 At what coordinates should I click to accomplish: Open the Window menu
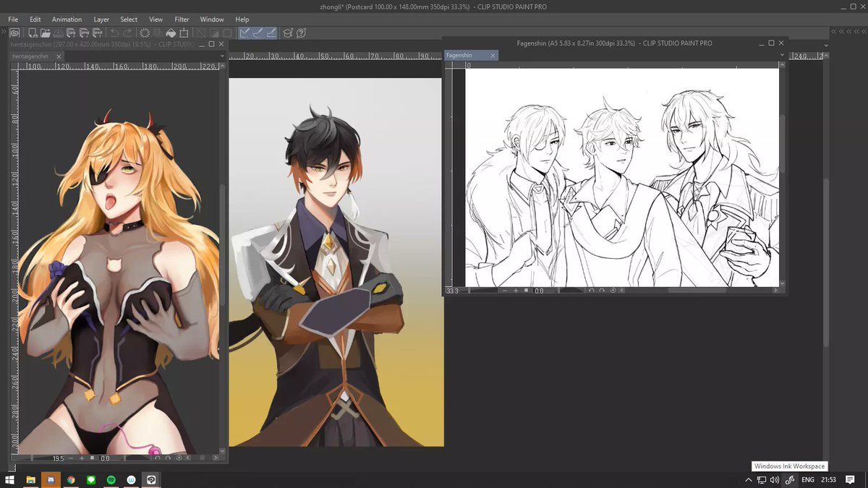coord(212,20)
